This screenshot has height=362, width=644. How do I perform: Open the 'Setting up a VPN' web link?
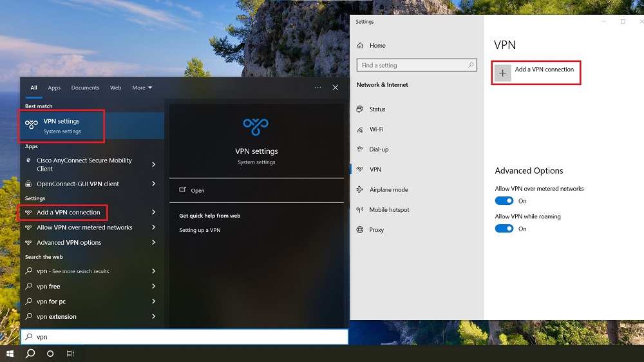click(x=200, y=230)
